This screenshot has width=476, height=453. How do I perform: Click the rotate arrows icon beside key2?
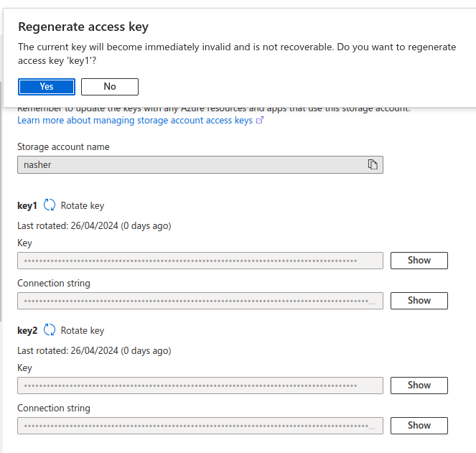[50, 330]
